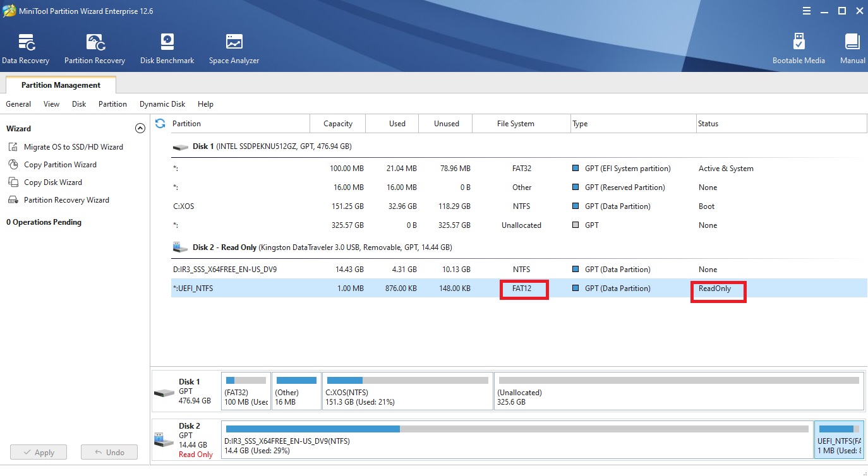Viewport: 868px width, 476px height.
Task: Select the C:XOS(NTFS) block in disk map
Action: [407, 391]
